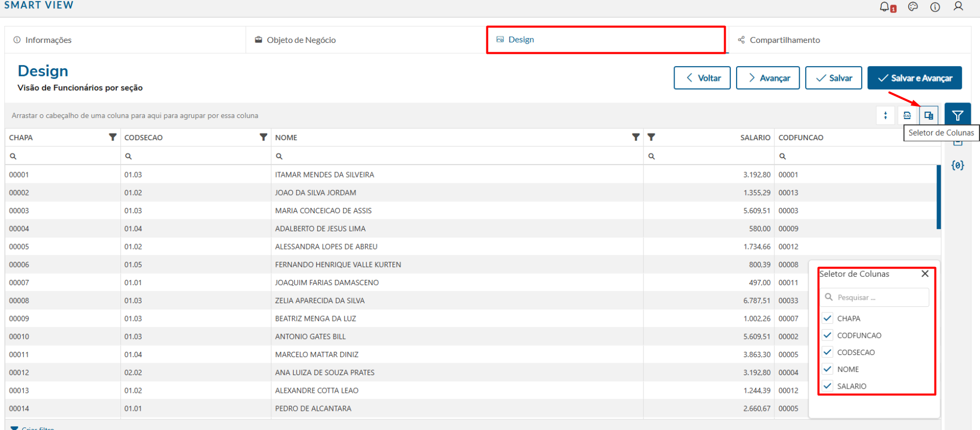Image resolution: width=980 pixels, height=430 pixels.
Task: Switch to the Informações tab
Action: [125, 40]
